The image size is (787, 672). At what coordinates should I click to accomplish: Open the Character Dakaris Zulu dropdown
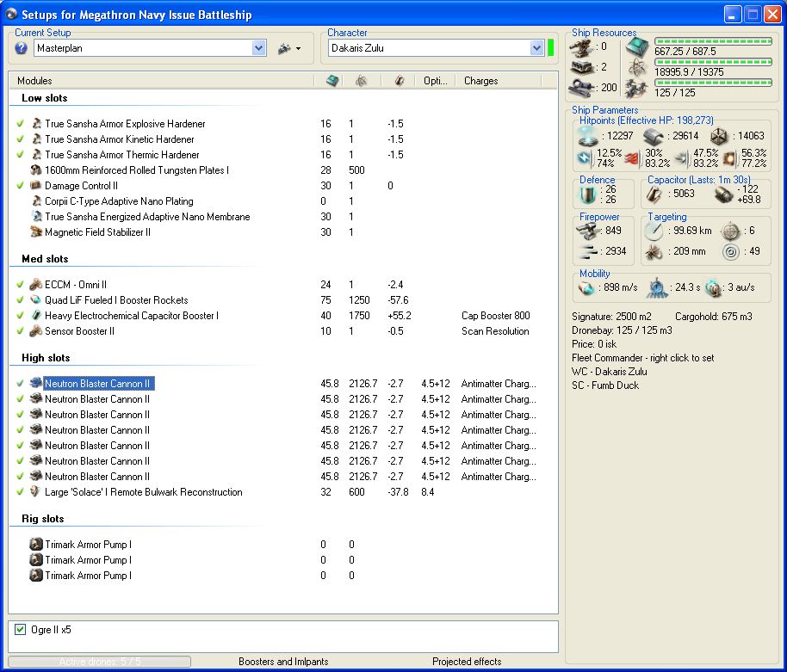click(x=536, y=48)
